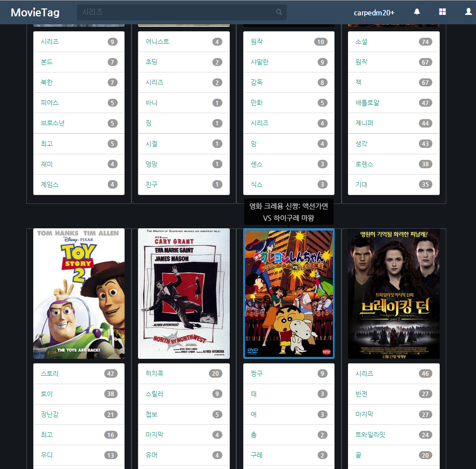The height and width of the screenshot is (469, 476).
Task: Open the Breaking Dawn part 2 poster
Action: pos(394,293)
